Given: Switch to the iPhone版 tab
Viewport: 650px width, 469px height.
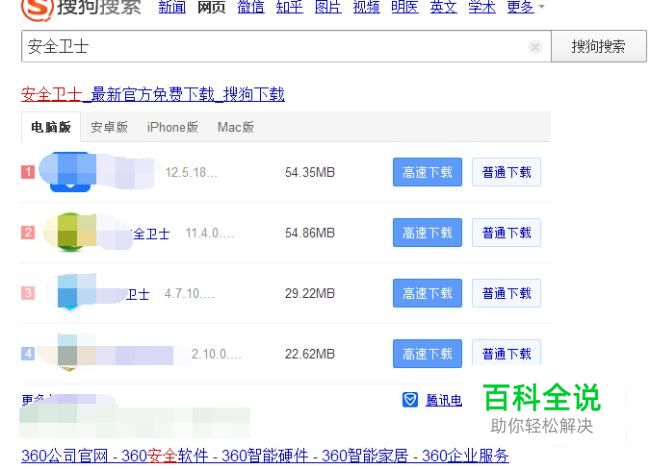Looking at the screenshot, I should [172, 127].
